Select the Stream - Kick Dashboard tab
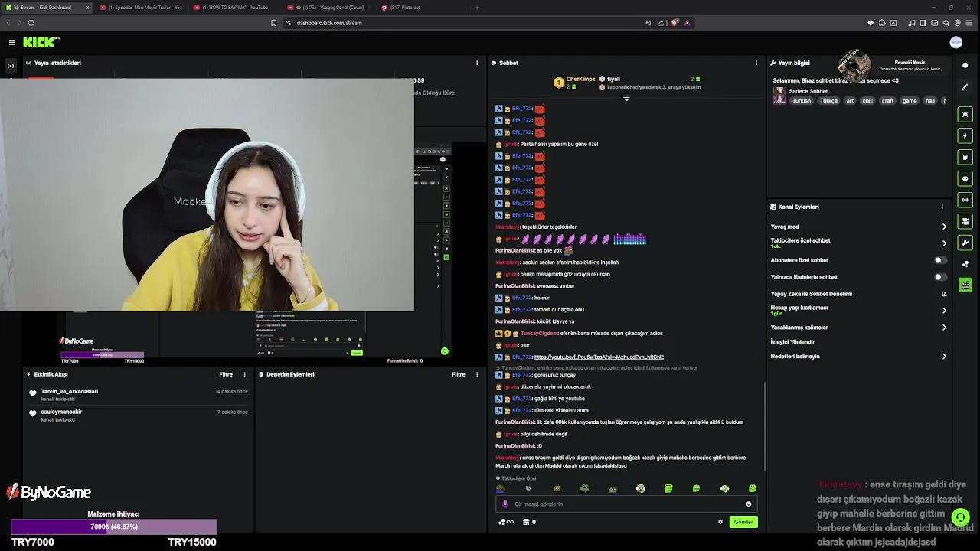 point(46,8)
